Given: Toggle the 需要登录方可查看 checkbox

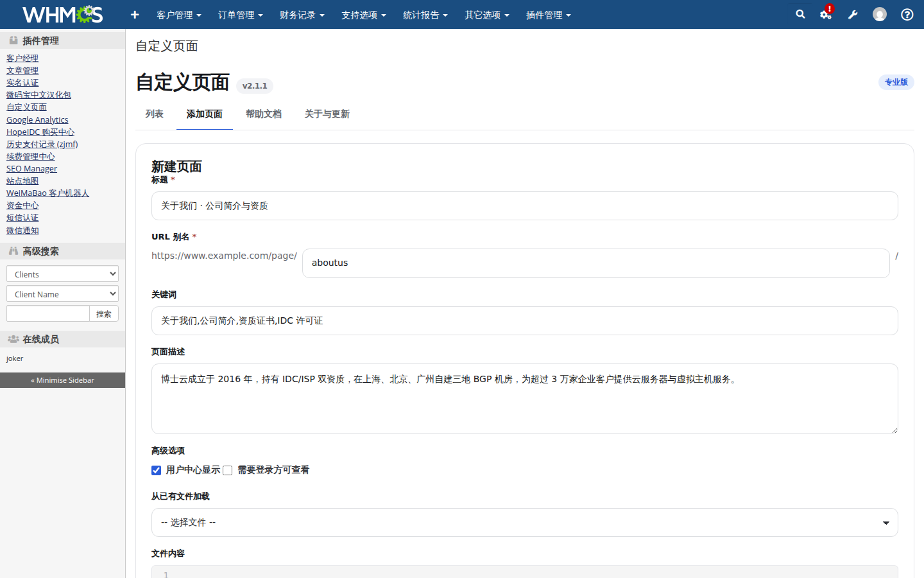Looking at the screenshot, I should [x=228, y=470].
